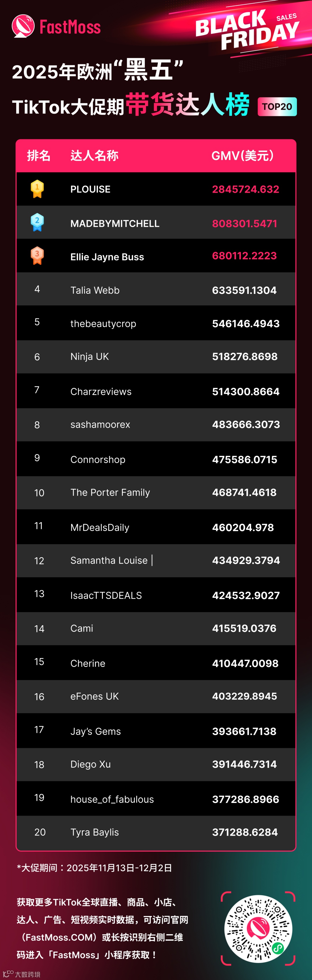Image resolution: width=312 pixels, height=980 pixels.
Task: Select the Talia Webb row
Action: tap(156, 289)
